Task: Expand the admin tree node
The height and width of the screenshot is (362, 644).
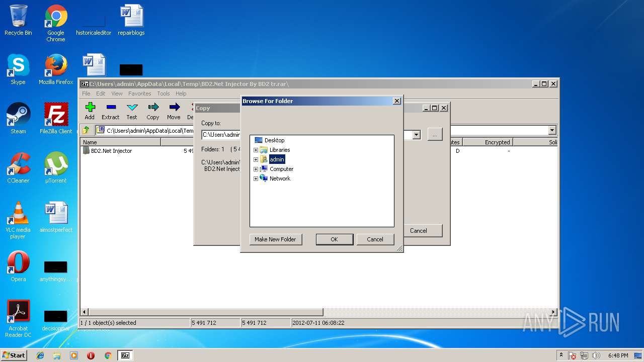Action: point(256,159)
